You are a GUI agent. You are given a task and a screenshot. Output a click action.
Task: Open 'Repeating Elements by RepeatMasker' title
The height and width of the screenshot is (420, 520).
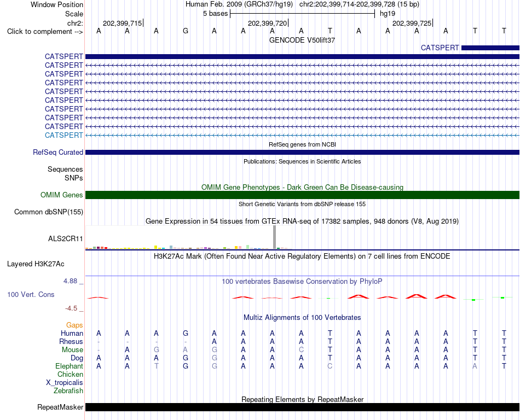[x=302, y=399]
